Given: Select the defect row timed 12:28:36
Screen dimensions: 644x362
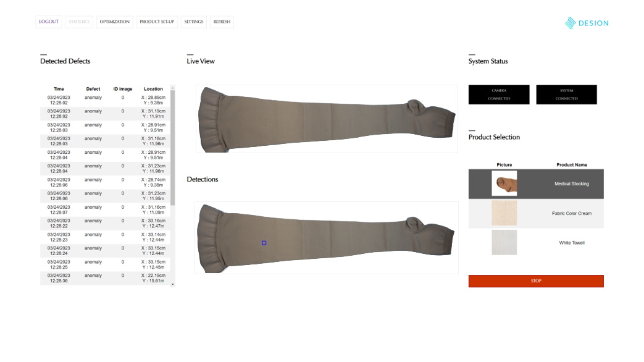Looking at the screenshot, I should pyautogui.click(x=105, y=278).
